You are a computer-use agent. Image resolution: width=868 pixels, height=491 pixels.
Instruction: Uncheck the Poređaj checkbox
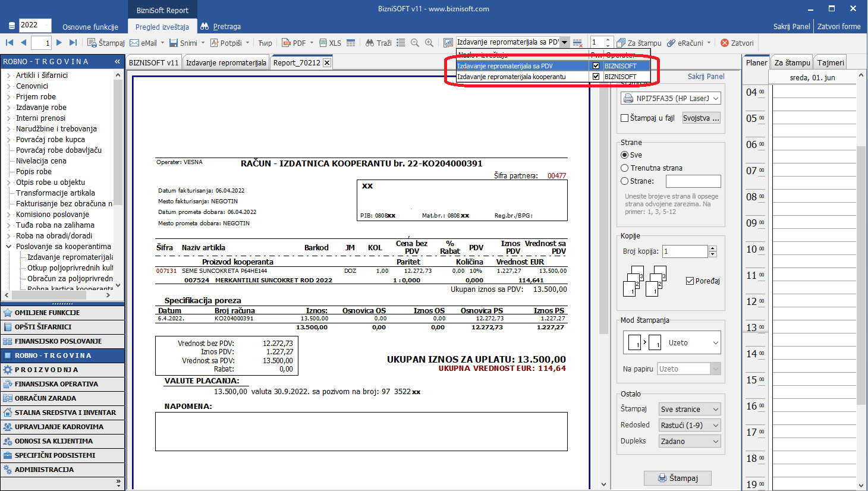(x=690, y=281)
